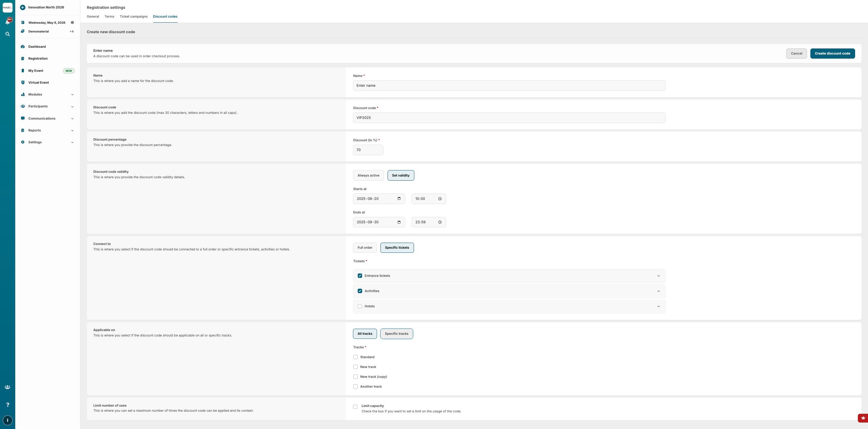Open search via magnifier icon
This screenshot has width=868, height=429.
click(x=7, y=34)
